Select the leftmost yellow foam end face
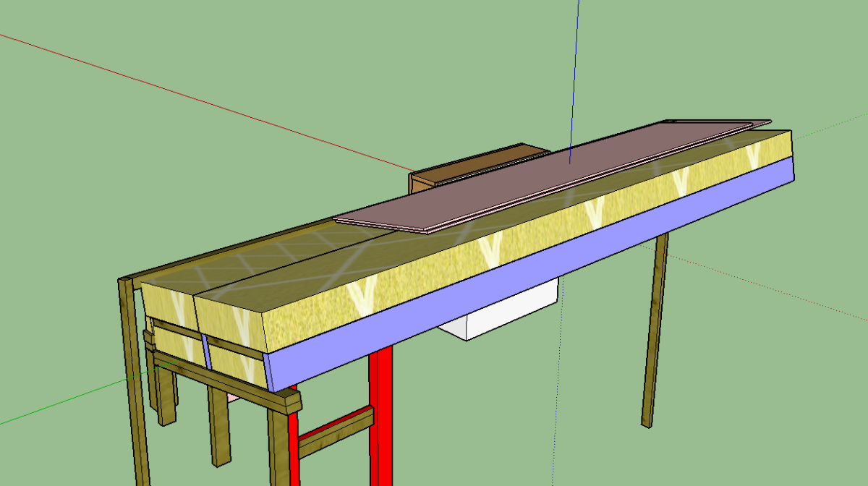 point(168,302)
